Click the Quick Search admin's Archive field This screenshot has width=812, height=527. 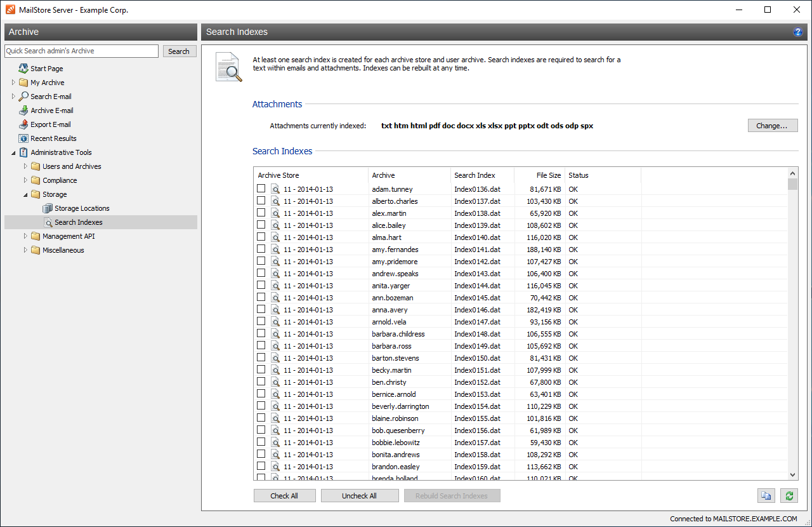81,51
